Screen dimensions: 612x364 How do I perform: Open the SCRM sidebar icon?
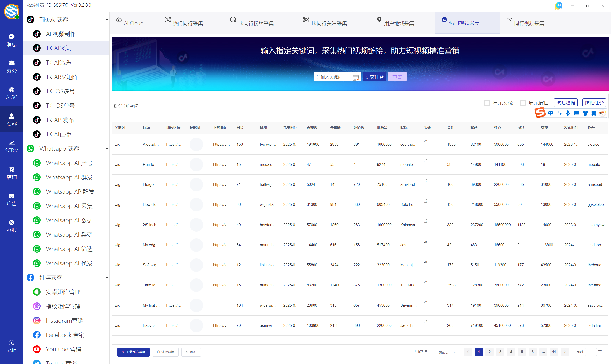tap(11, 146)
